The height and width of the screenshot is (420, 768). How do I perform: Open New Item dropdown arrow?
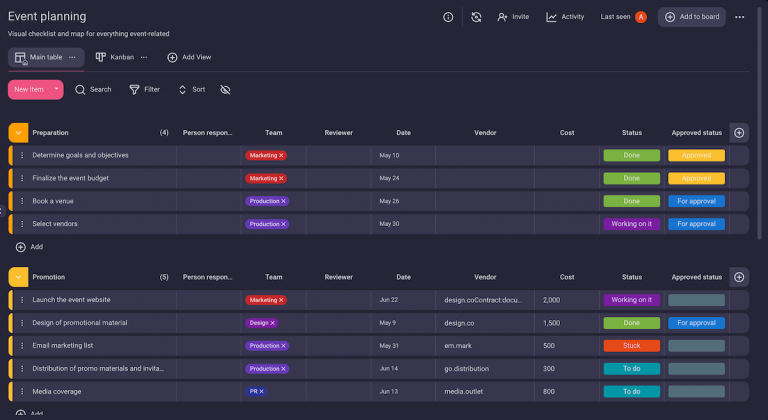click(56, 89)
